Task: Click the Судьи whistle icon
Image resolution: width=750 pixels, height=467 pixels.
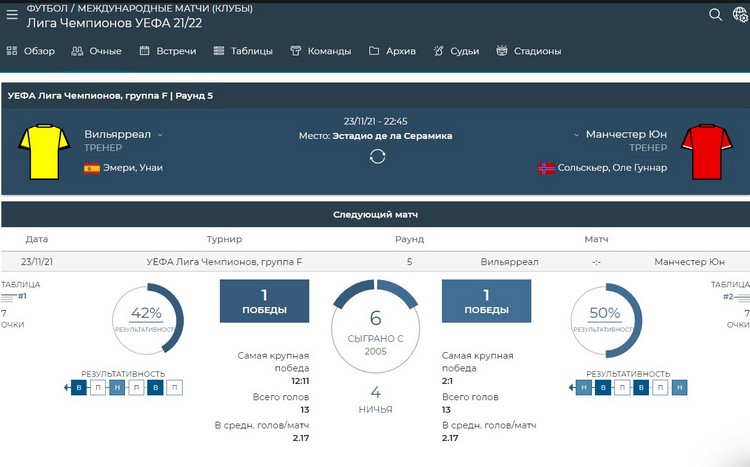Action: pos(439,51)
